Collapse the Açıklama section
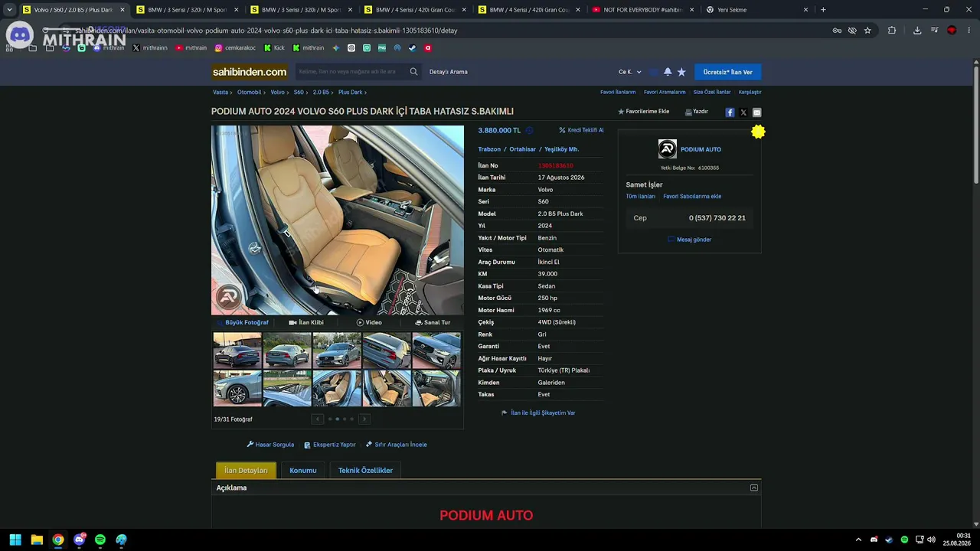Screen dimensions: 980x551 [754, 487]
